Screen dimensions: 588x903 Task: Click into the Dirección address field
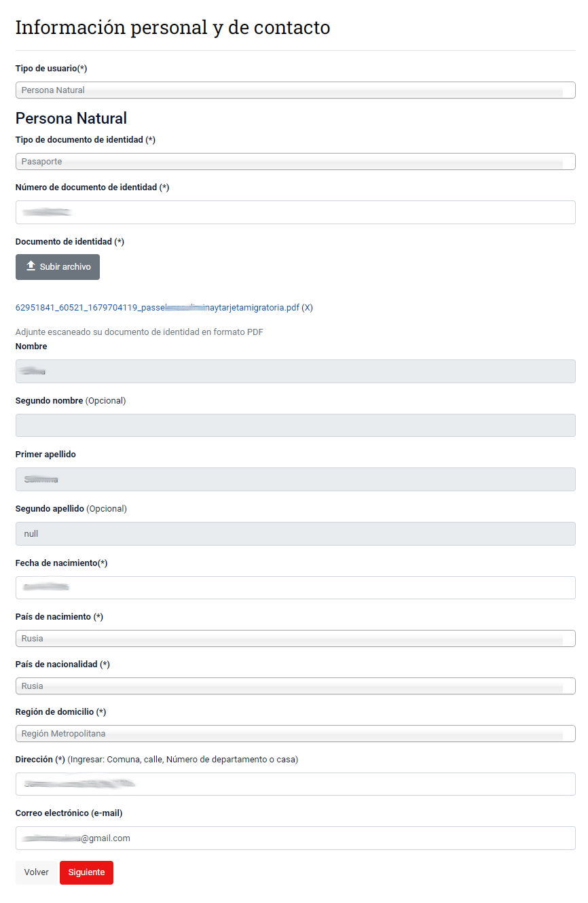tap(295, 784)
